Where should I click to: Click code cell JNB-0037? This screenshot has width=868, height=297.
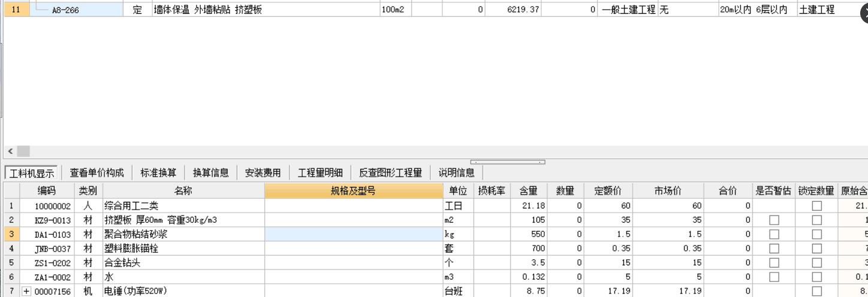[x=47, y=248]
